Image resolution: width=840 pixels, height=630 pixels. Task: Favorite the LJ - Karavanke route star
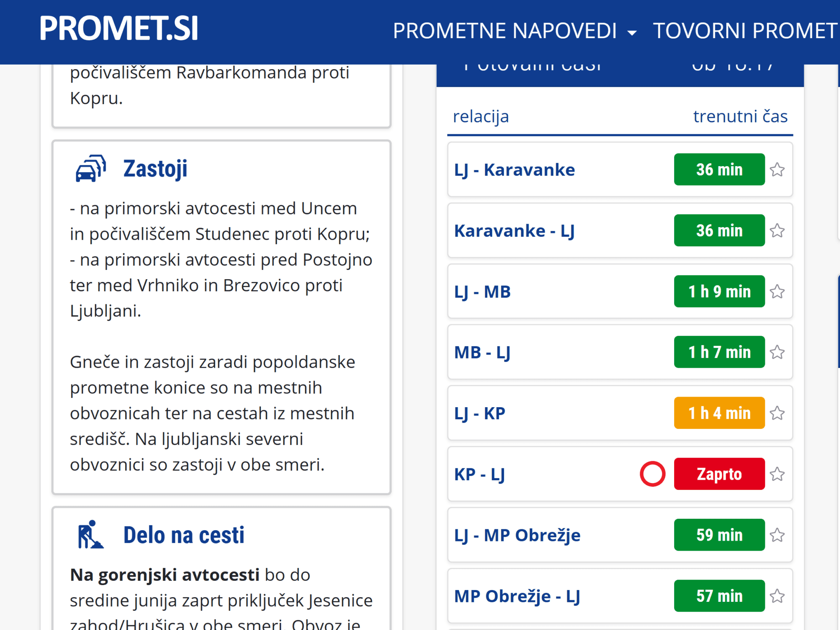click(777, 170)
